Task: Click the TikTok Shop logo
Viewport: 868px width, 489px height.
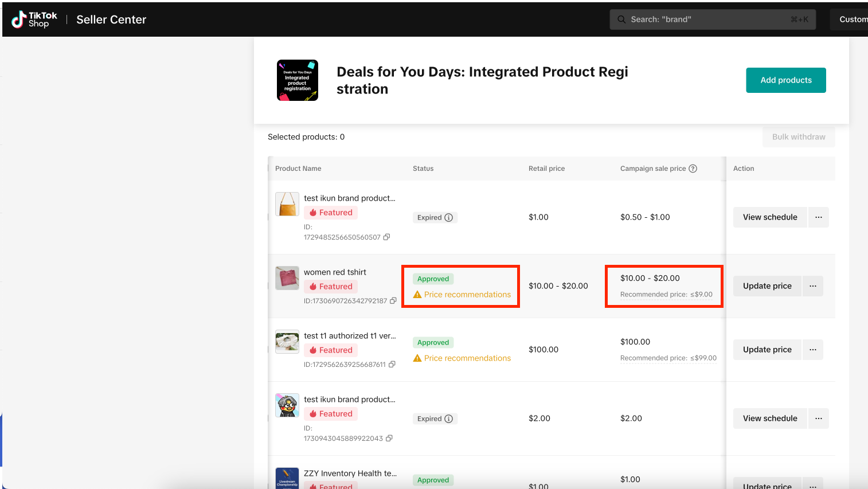Action: pos(34,19)
